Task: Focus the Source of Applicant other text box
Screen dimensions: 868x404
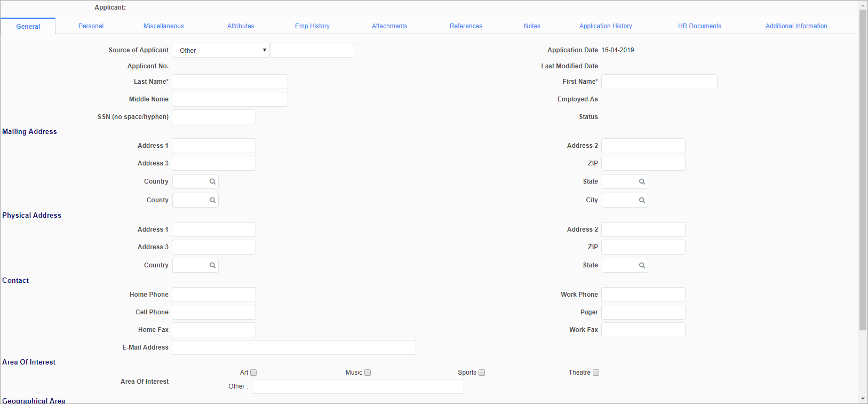Action: pyautogui.click(x=312, y=50)
